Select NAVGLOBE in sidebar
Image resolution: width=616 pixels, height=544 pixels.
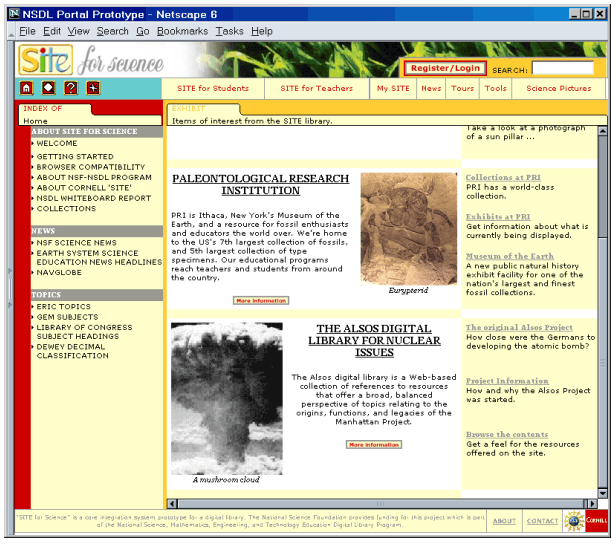[59, 272]
